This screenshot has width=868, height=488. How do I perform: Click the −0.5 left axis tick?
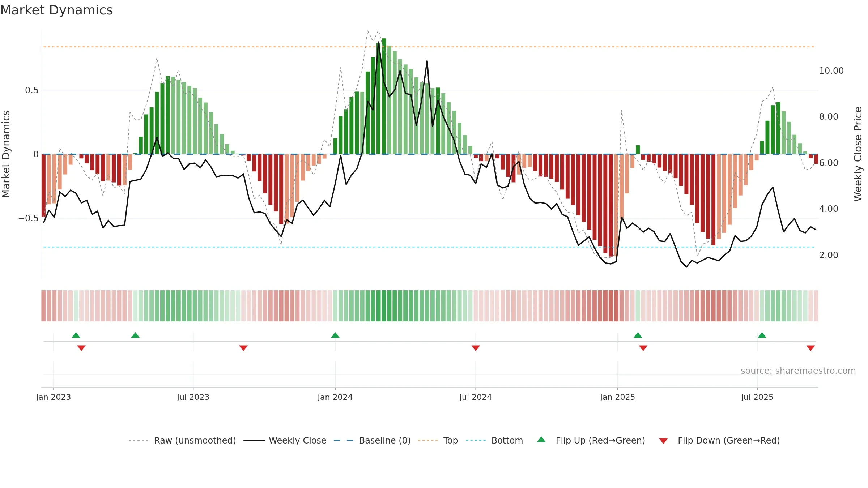[28, 218]
